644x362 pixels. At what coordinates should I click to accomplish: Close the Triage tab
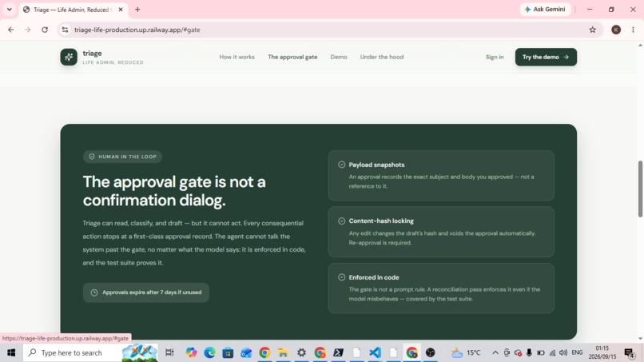[121, 10]
